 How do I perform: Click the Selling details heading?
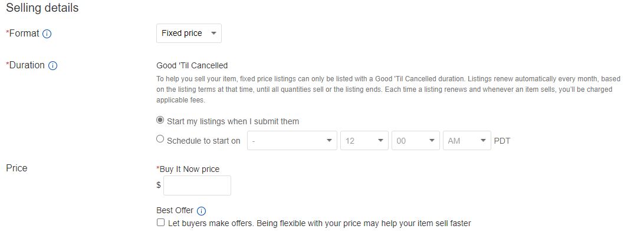pyautogui.click(x=42, y=8)
